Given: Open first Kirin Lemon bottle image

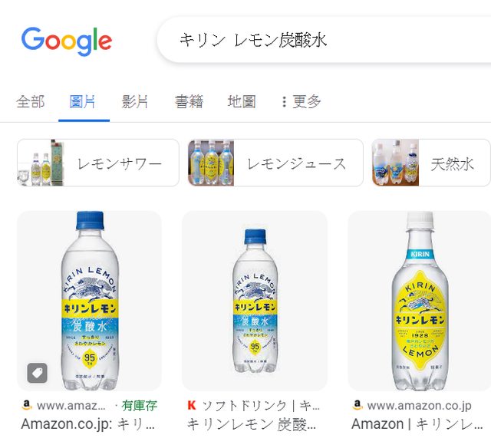Looking at the screenshot, I should click(89, 301).
